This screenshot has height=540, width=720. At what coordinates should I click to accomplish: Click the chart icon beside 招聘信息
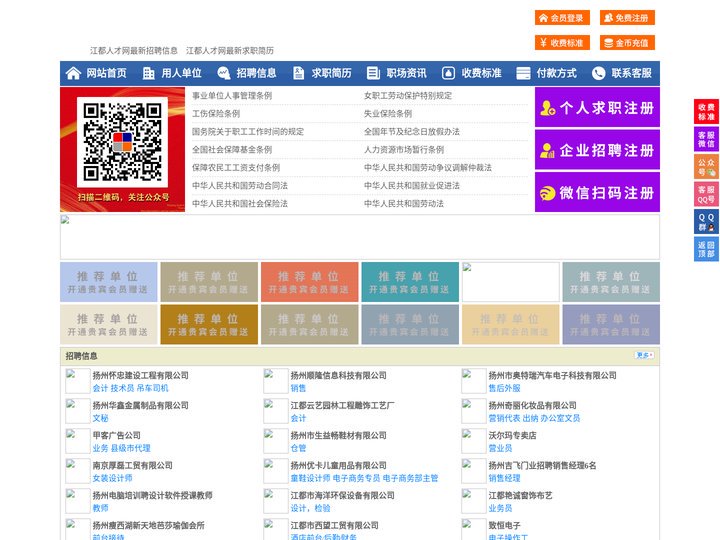223,73
